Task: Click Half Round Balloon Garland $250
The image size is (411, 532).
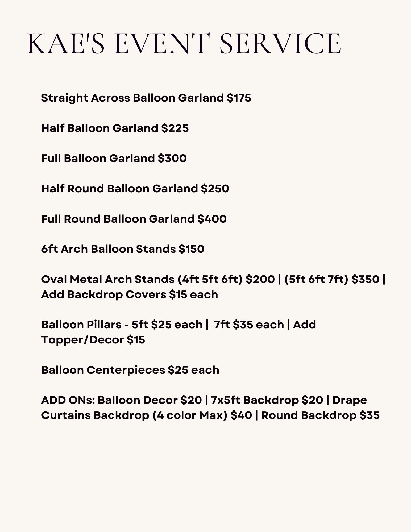Action: 135,189
